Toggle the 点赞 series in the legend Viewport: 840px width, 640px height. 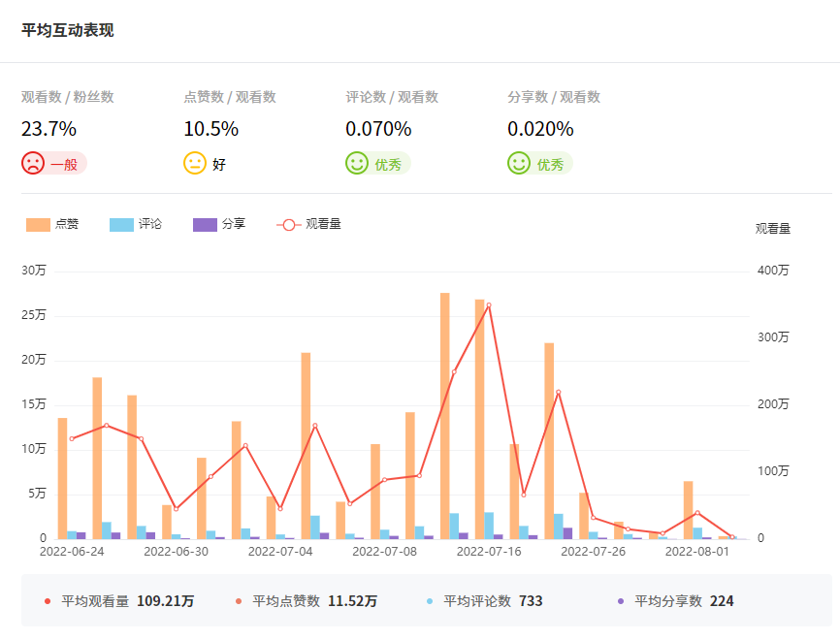point(52,224)
